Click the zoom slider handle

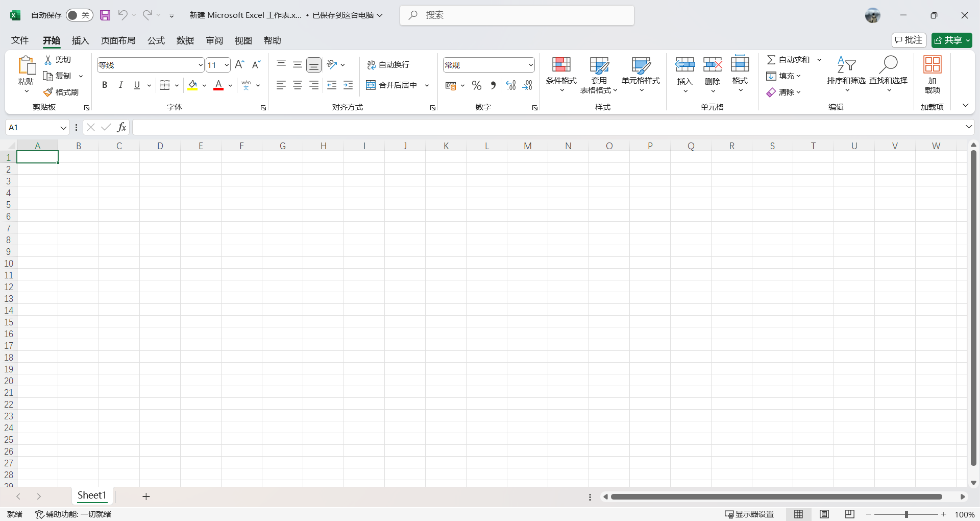pos(906,514)
